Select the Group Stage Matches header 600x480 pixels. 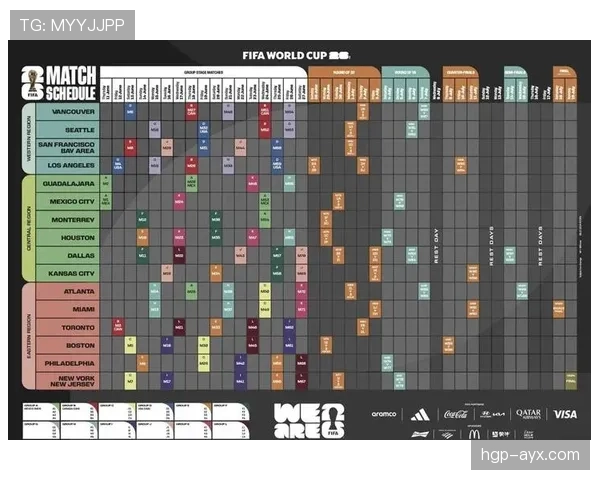tap(204, 72)
